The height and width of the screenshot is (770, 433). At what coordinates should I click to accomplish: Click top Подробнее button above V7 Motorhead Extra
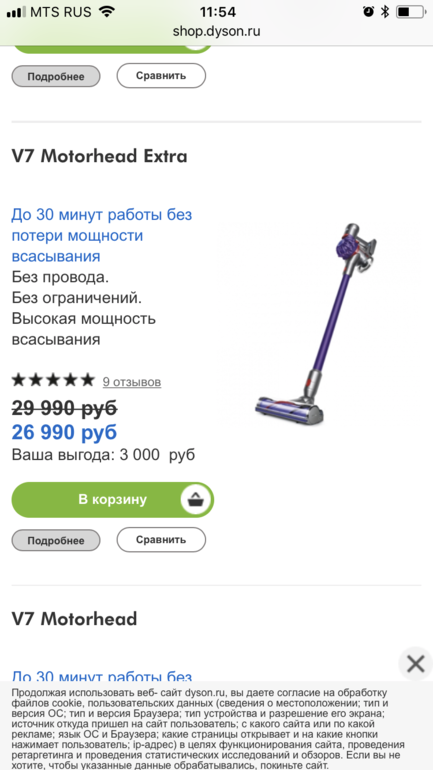click(56, 77)
